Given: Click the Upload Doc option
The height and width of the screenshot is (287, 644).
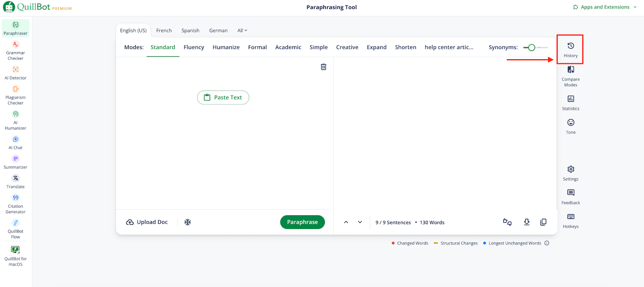Looking at the screenshot, I should coord(147,222).
